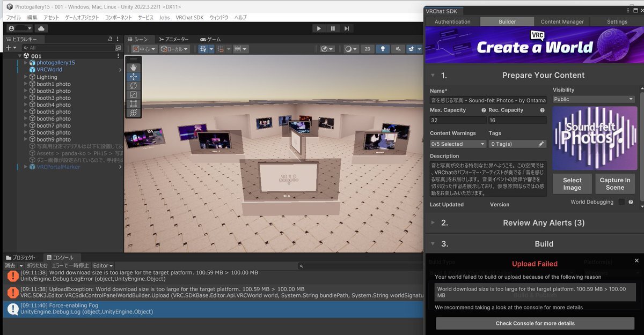
Task: Edit tags with the pencil icon
Action: pos(541,144)
